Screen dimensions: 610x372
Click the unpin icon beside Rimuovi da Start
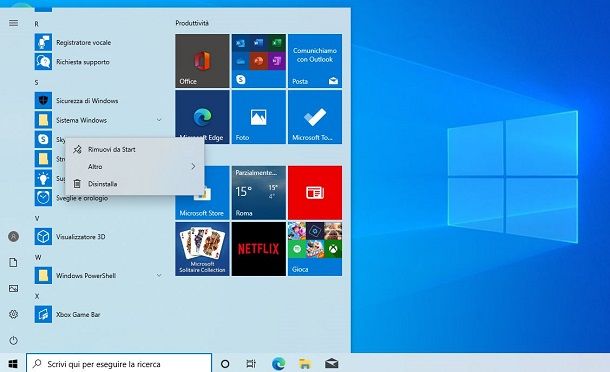point(77,149)
